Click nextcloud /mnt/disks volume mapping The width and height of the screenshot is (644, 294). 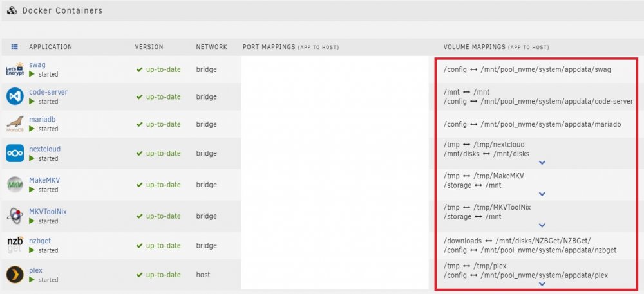(x=486, y=154)
